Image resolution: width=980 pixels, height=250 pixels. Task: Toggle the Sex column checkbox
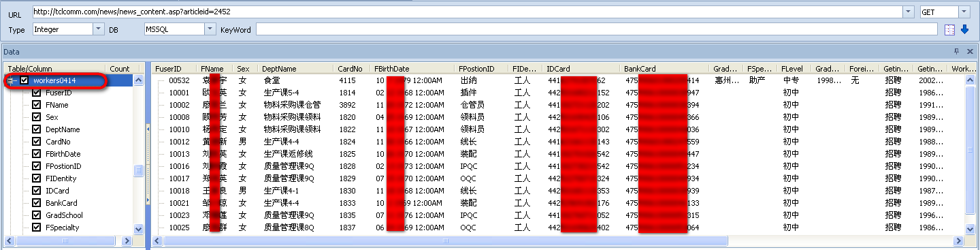click(37, 117)
